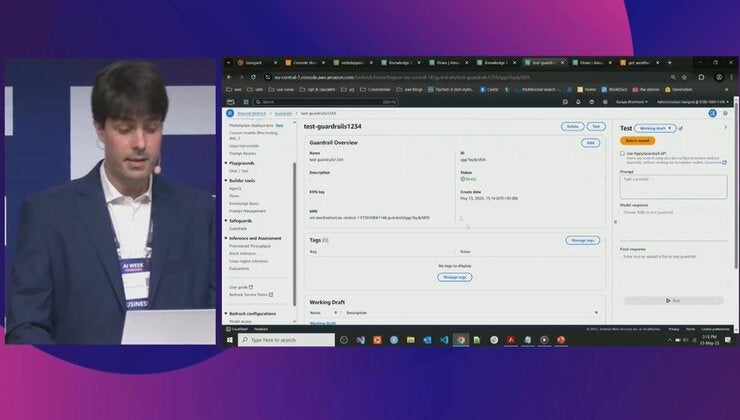Open the AWS region selector dropdown

click(631, 102)
